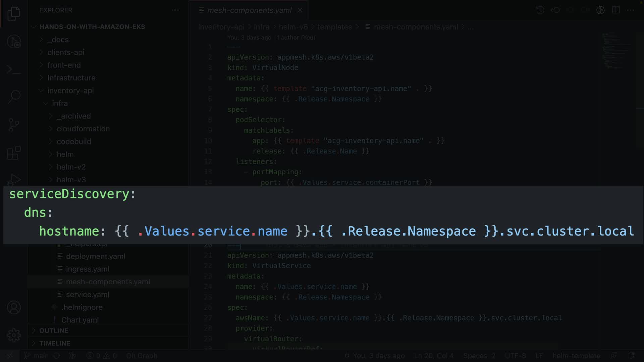
Task: Open the Search view in activity bar
Action: click(14, 97)
